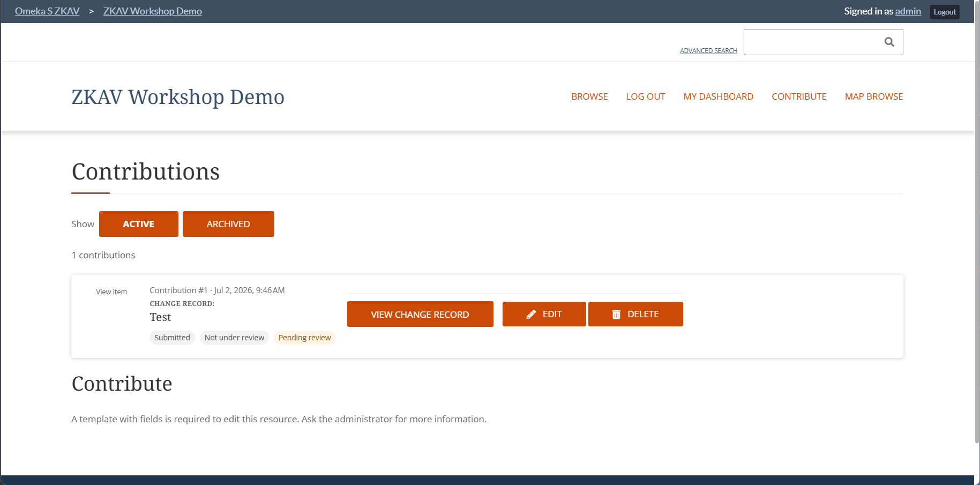Click the Contributions page heading

(x=146, y=172)
